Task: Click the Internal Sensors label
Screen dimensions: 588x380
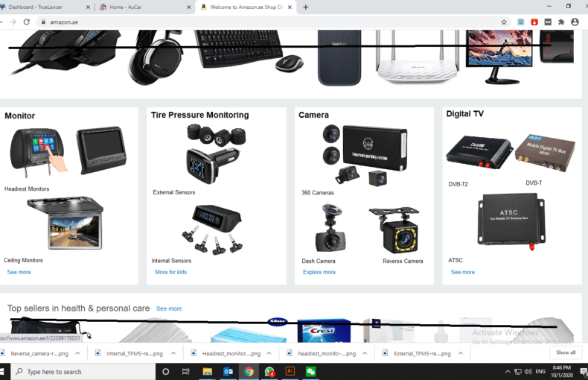Action: pyautogui.click(x=171, y=261)
